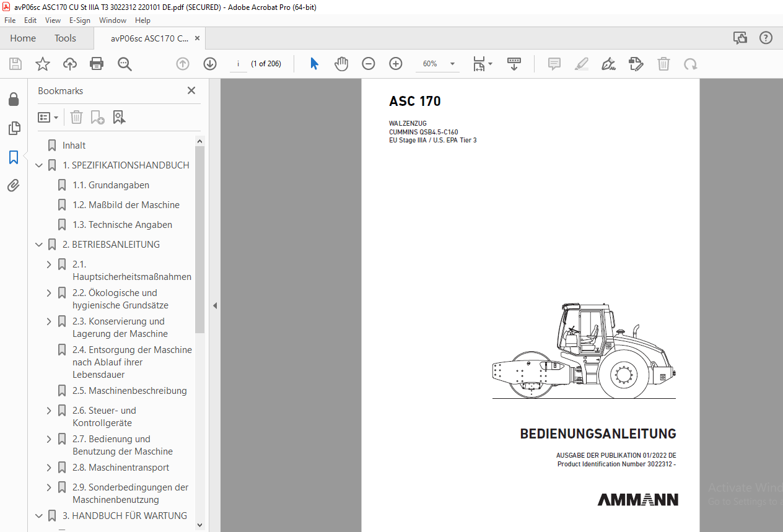
Task: Click the scrolling mode keyboard icon
Action: coord(514,64)
